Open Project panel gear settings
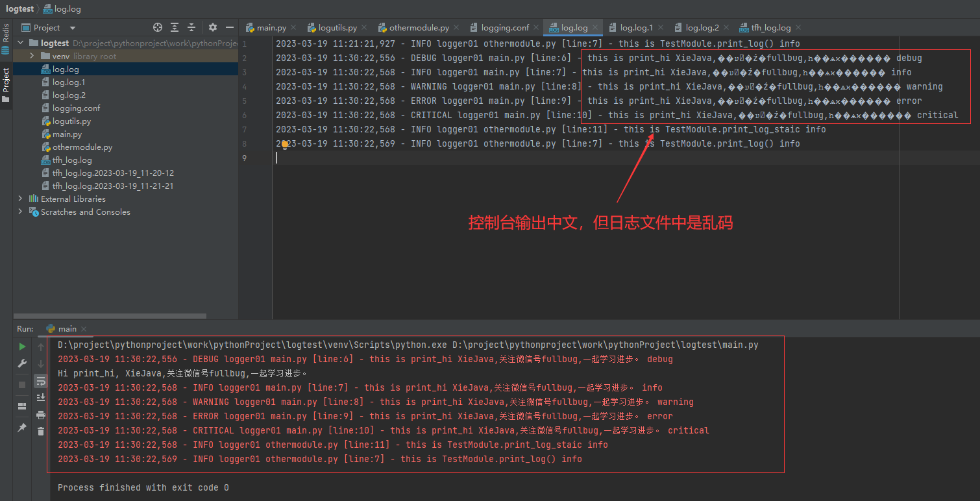 [213, 27]
